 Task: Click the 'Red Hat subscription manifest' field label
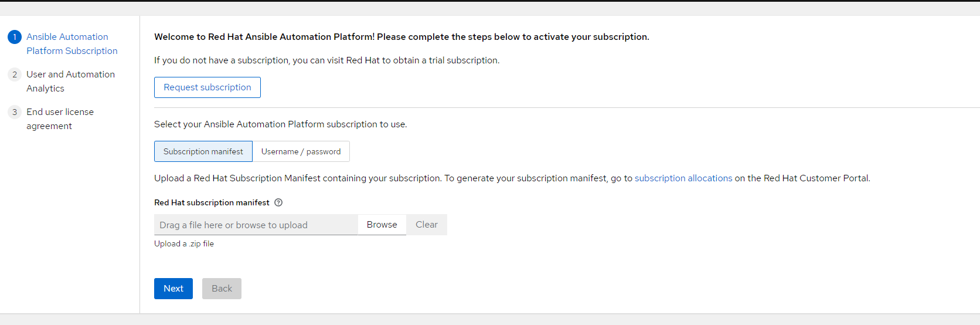point(212,202)
